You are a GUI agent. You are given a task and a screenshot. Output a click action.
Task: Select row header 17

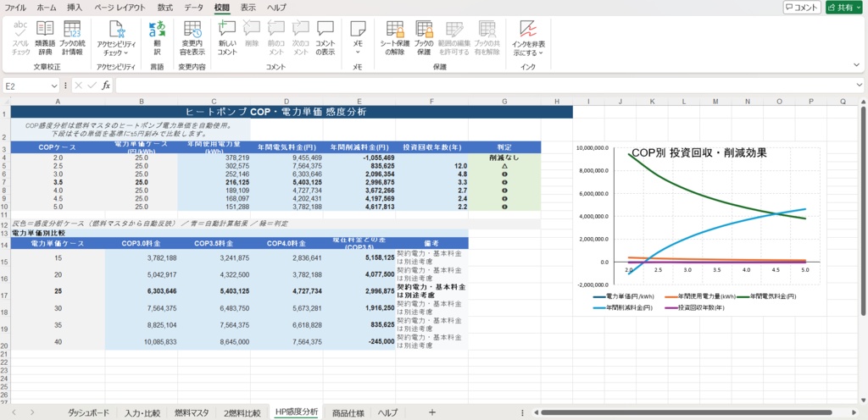point(5,291)
